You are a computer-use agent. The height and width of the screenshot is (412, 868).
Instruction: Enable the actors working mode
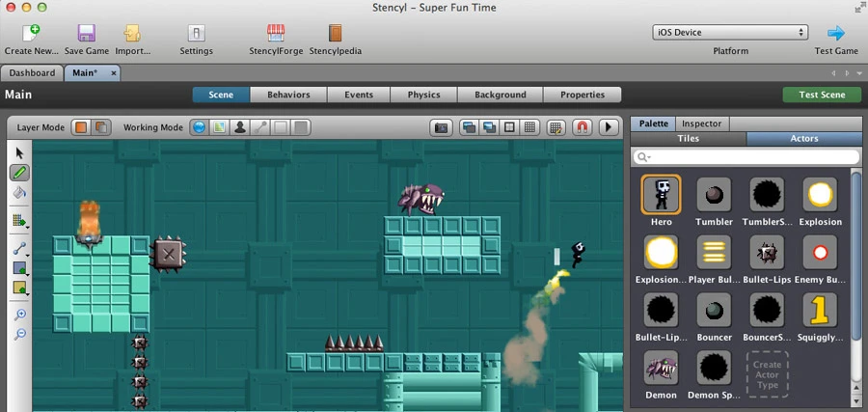pos(240,127)
